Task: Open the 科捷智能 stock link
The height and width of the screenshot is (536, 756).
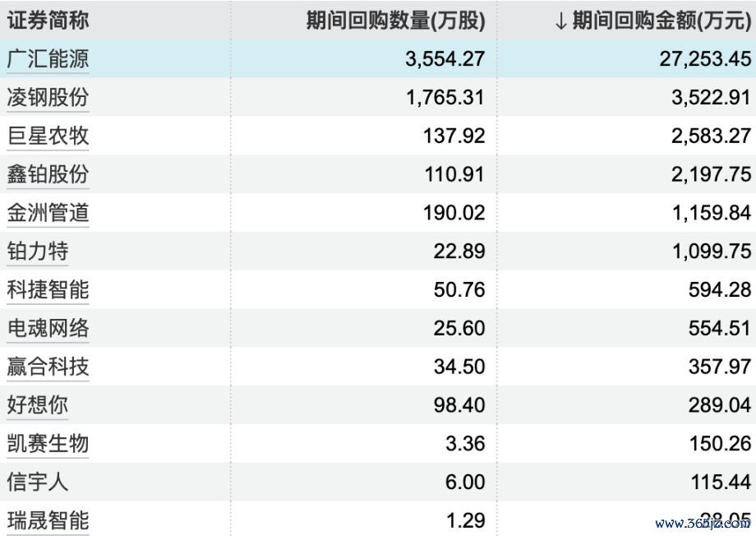Action: pos(48,289)
